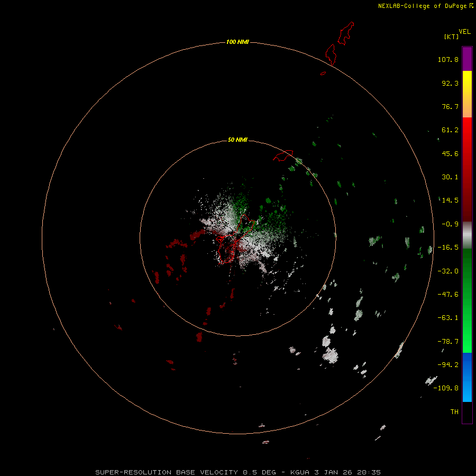Click the -16.5 scale value
Screen dimensions: 476x476
pyautogui.click(x=448, y=248)
